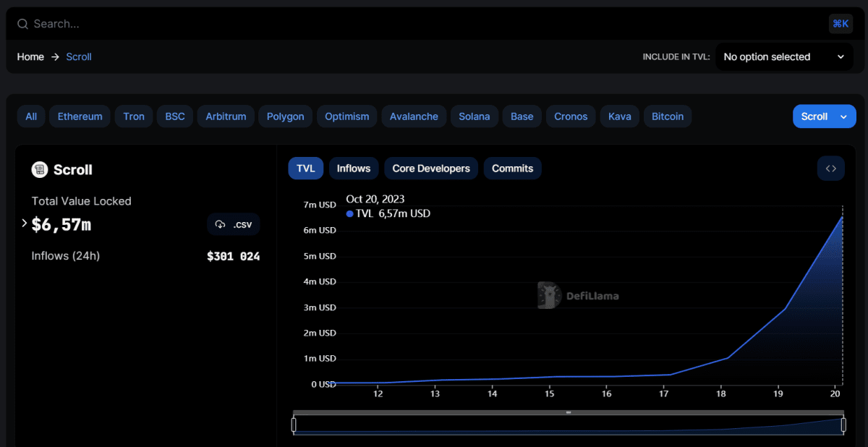Click the date 16 on the x-axis
The width and height of the screenshot is (868, 447).
click(606, 394)
